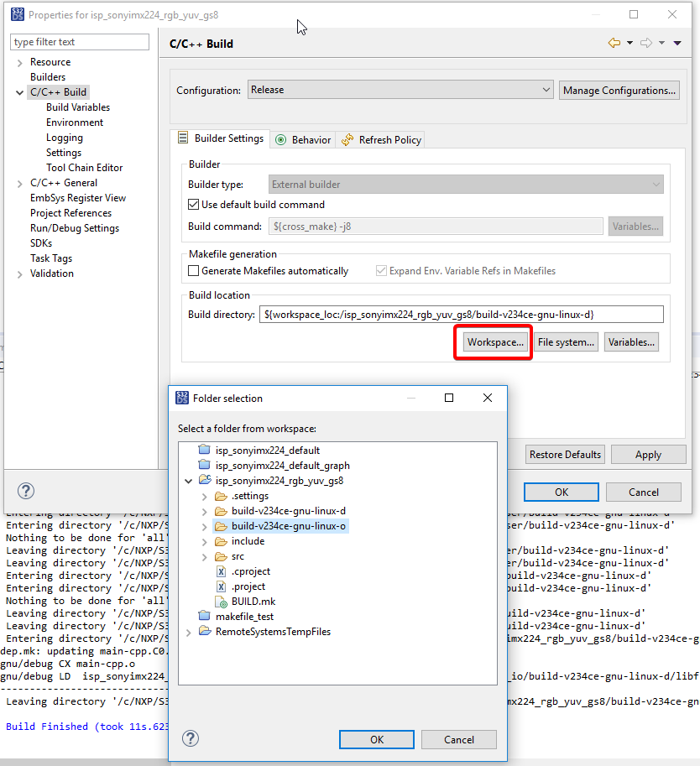Cancel the Folder selection dialog
This screenshot has height=766, width=700.
[458, 739]
